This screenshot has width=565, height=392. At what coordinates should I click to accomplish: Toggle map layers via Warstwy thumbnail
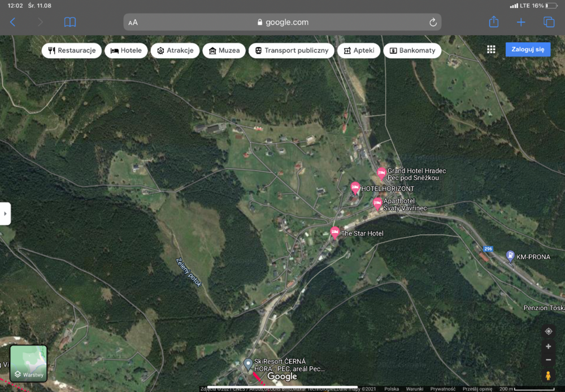click(28, 363)
